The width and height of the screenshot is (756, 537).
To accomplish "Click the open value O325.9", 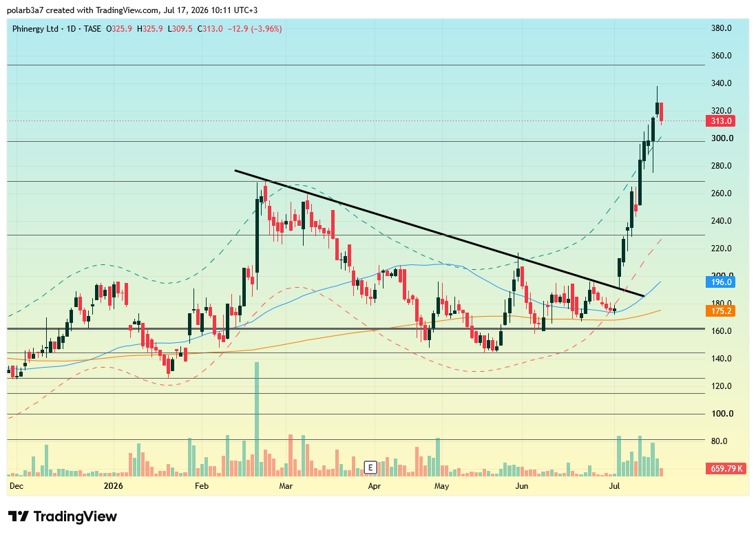I will tap(119, 29).
